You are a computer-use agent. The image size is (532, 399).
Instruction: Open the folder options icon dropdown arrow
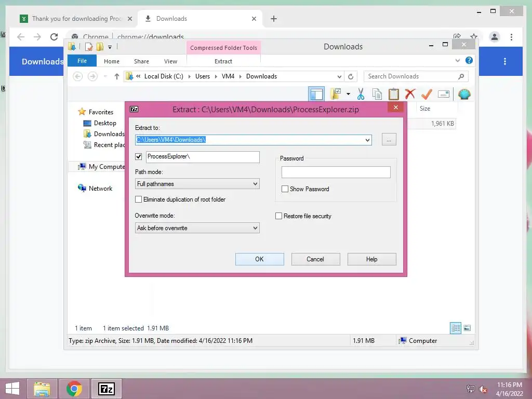348,94
